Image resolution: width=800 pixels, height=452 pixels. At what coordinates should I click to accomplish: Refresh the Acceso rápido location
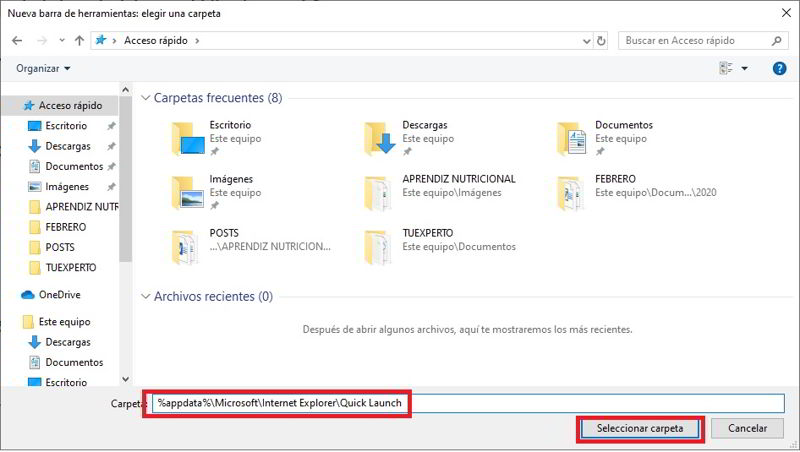point(601,41)
